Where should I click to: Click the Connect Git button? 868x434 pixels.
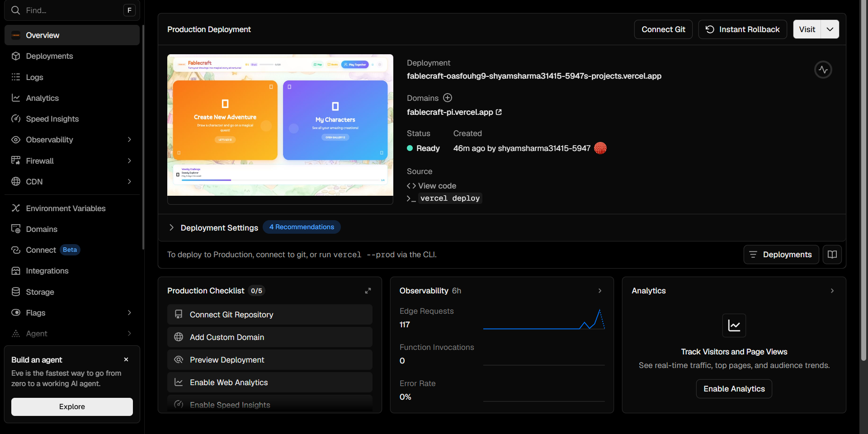(x=663, y=29)
